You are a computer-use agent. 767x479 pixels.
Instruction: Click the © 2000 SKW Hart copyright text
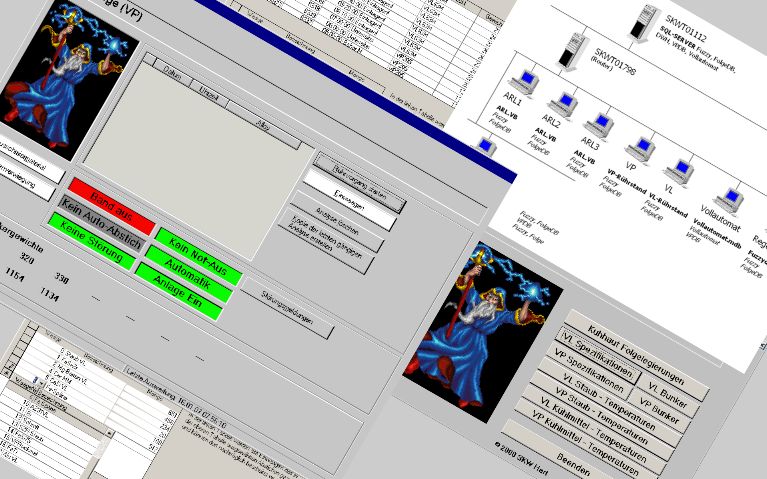point(521,459)
